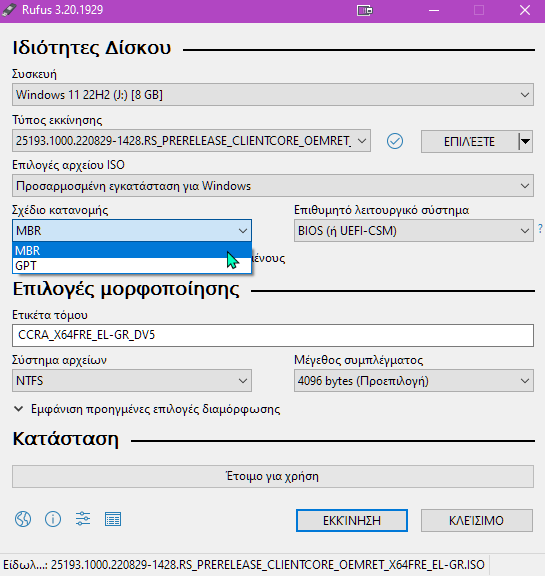545x576 pixels.
Task: Open the NTFS file system dropdown
Action: [x=132, y=381]
